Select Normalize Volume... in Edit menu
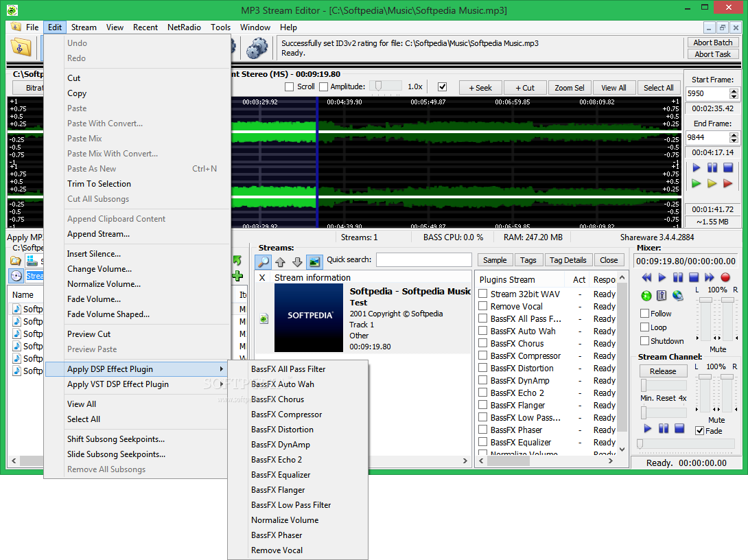 [x=104, y=284]
